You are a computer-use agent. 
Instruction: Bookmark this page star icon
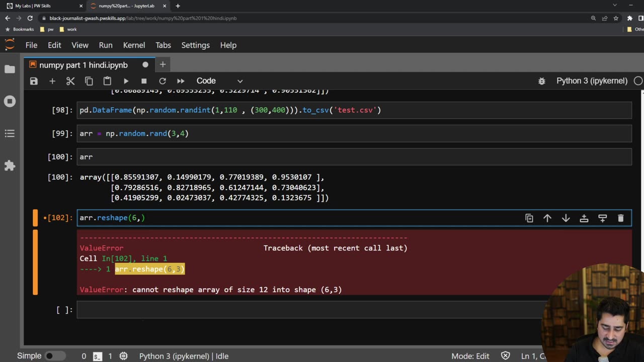click(x=616, y=18)
